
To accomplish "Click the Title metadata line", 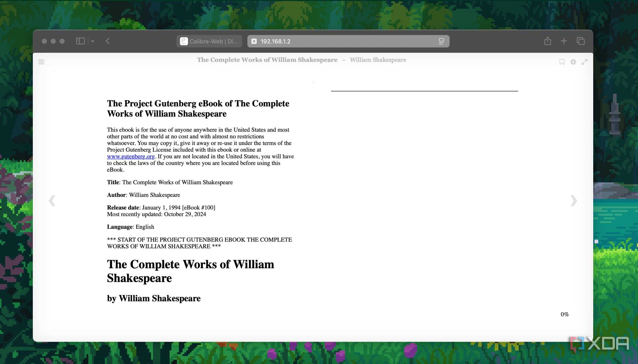I will pyautogui.click(x=170, y=182).
